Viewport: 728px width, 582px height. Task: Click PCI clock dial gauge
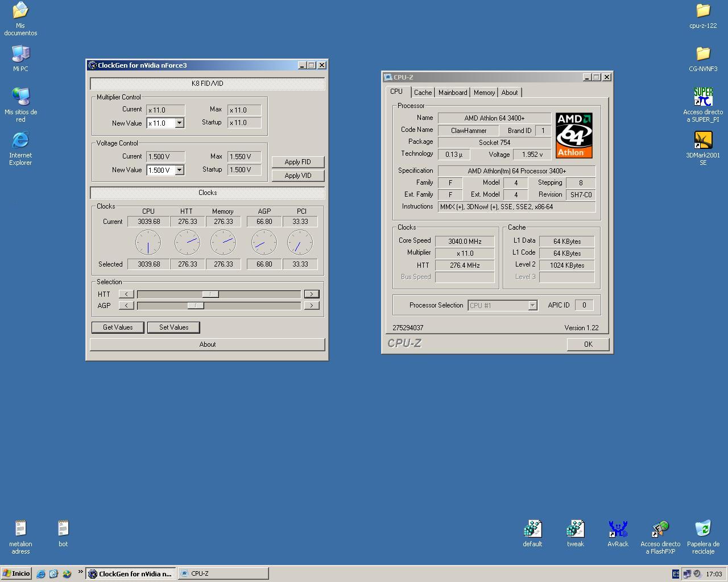300,243
